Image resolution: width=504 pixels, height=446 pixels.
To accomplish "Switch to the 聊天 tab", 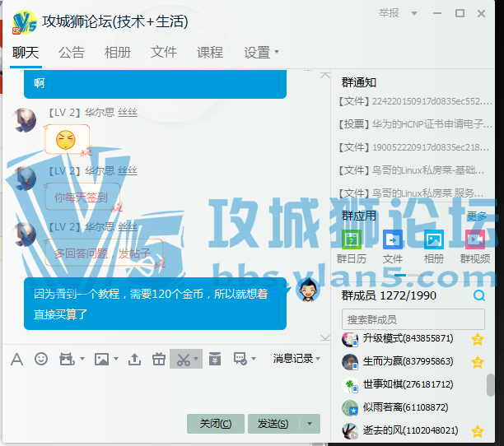I will pos(26,53).
